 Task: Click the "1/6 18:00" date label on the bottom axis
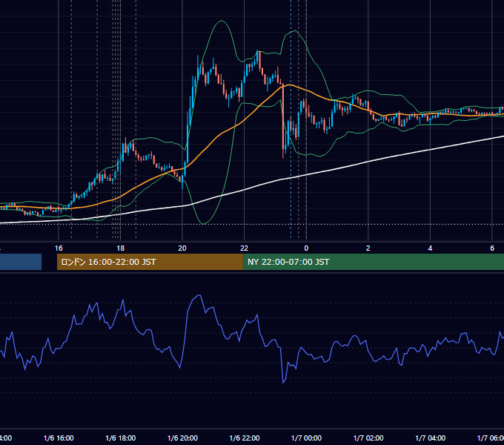[x=121, y=438]
